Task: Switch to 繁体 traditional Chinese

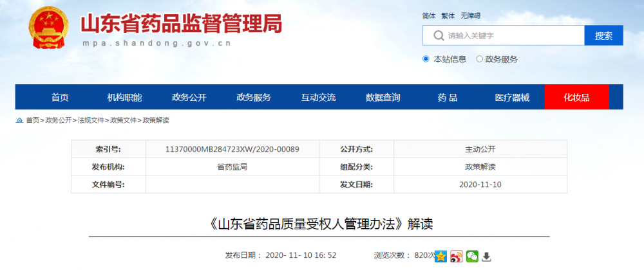Action: pyautogui.click(x=448, y=15)
